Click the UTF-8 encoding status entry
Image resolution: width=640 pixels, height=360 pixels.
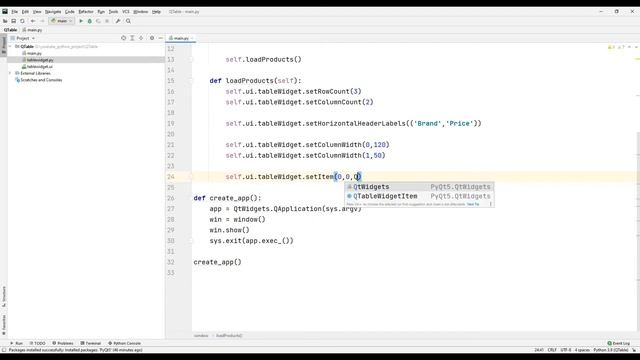tap(566, 350)
